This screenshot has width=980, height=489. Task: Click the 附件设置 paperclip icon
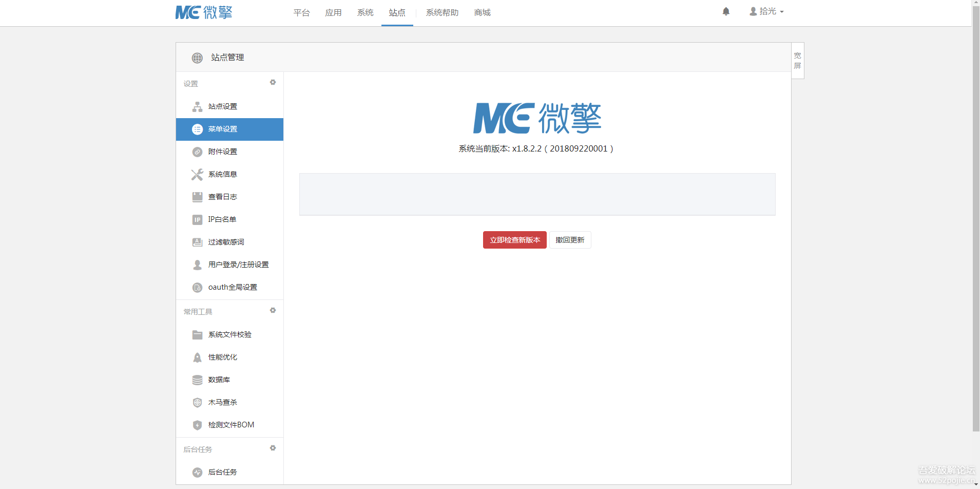(197, 152)
